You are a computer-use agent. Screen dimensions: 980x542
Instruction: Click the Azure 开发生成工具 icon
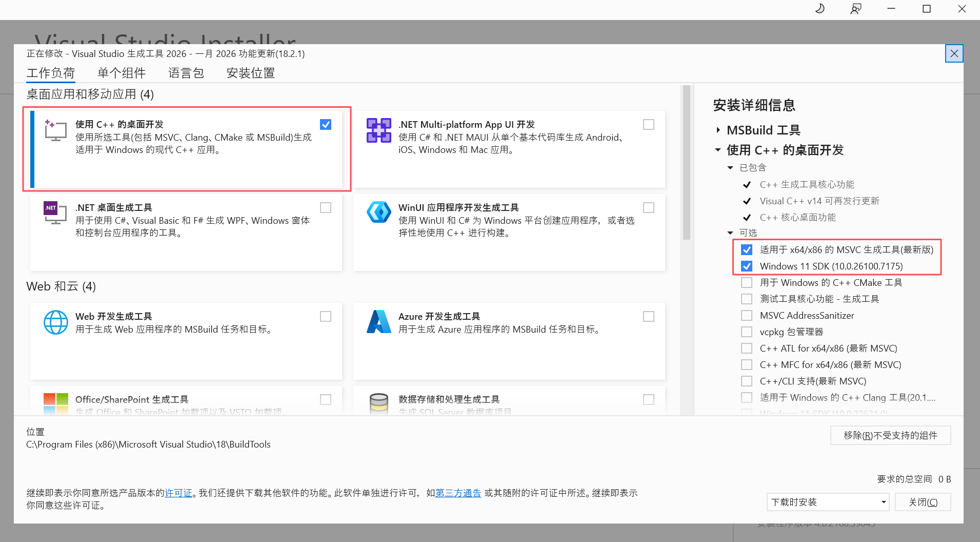(x=378, y=322)
